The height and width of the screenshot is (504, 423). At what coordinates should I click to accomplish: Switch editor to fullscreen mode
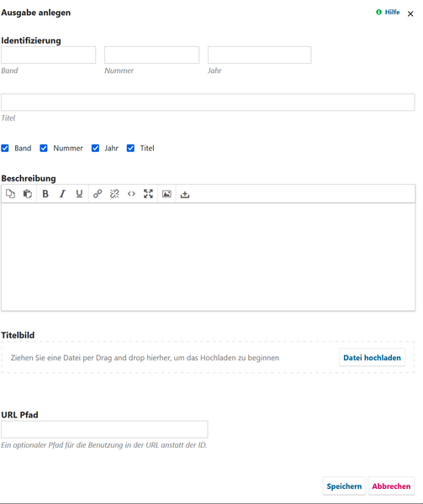pos(148,194)
